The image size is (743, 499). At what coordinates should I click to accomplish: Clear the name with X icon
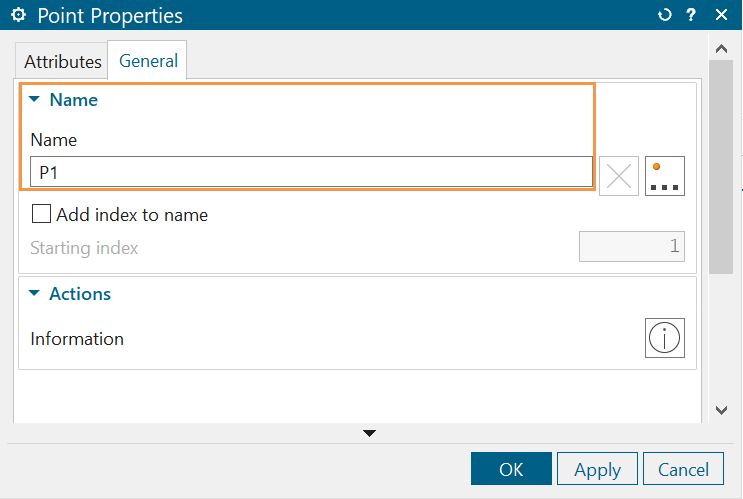619,176
